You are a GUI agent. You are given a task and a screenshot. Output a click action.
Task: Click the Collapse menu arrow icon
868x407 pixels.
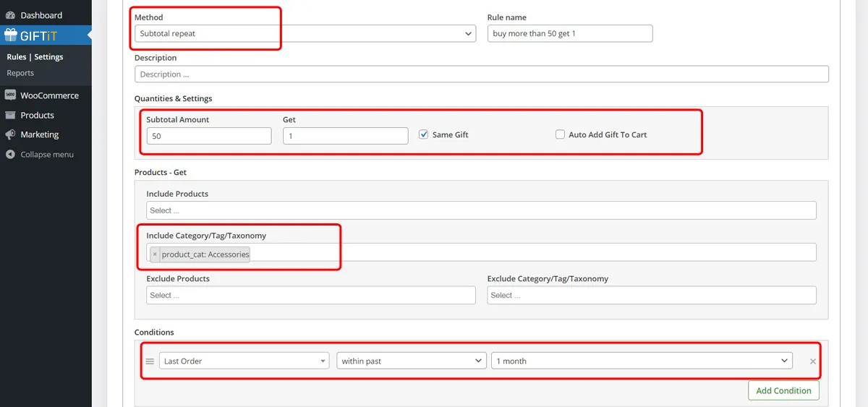click(x=10, y=155)
